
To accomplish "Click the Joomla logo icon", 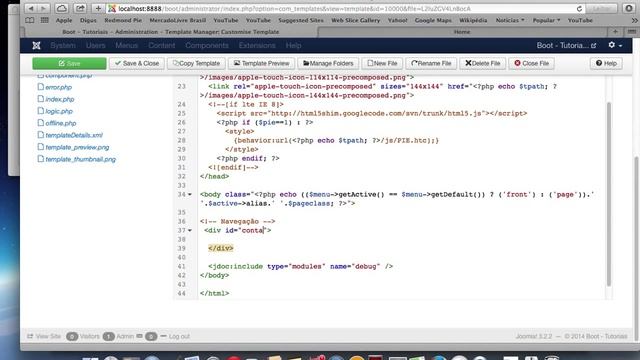I will click(36, 45).
